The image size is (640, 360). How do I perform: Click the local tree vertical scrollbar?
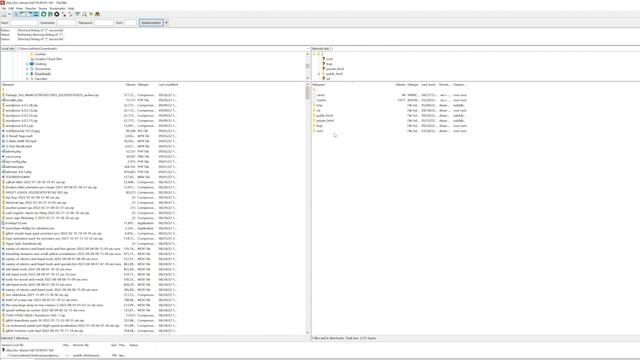click(x=307, y=66)
